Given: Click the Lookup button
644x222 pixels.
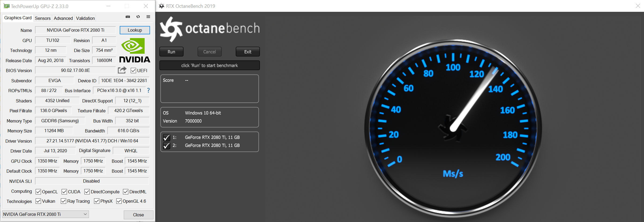Looking at the screenshot, I should (x=135, y=30).
